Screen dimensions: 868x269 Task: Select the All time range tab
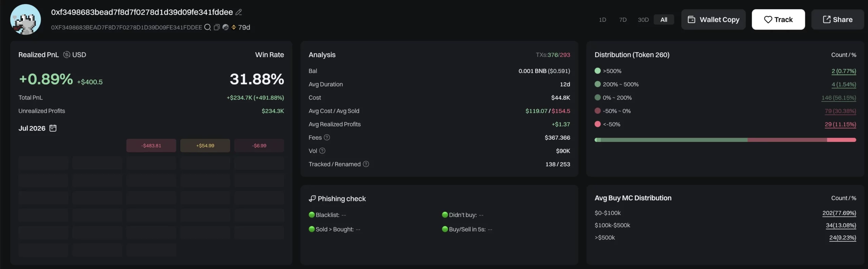664,20
